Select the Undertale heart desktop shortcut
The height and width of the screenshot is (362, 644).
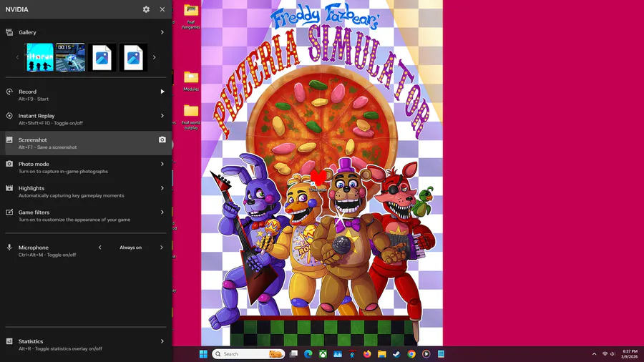(x=318, y=181)
